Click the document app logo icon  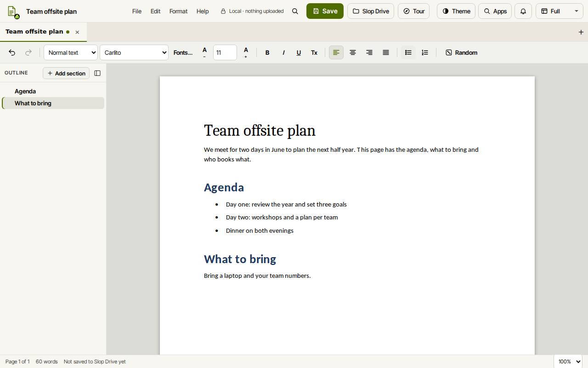(13, 11)
